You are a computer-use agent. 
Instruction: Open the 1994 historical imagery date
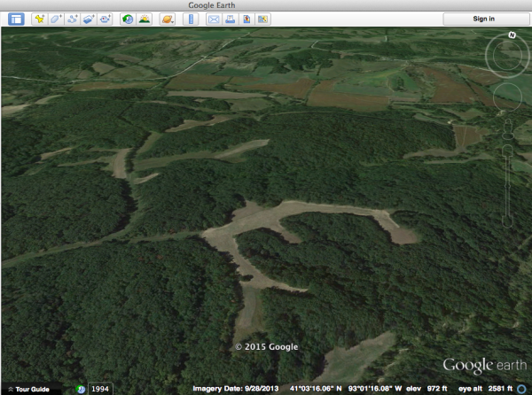pos(100,389)
